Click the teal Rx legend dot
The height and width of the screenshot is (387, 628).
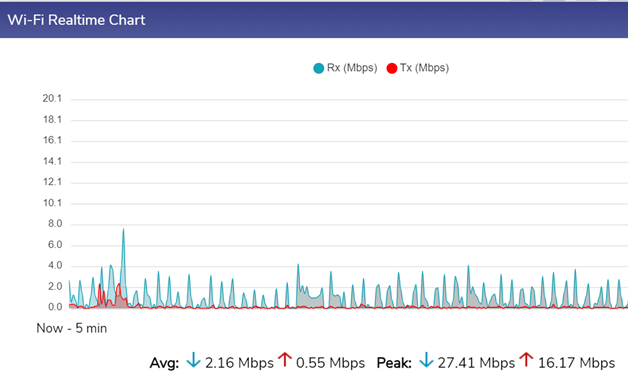pyautogui.click(x=318, y=69)
